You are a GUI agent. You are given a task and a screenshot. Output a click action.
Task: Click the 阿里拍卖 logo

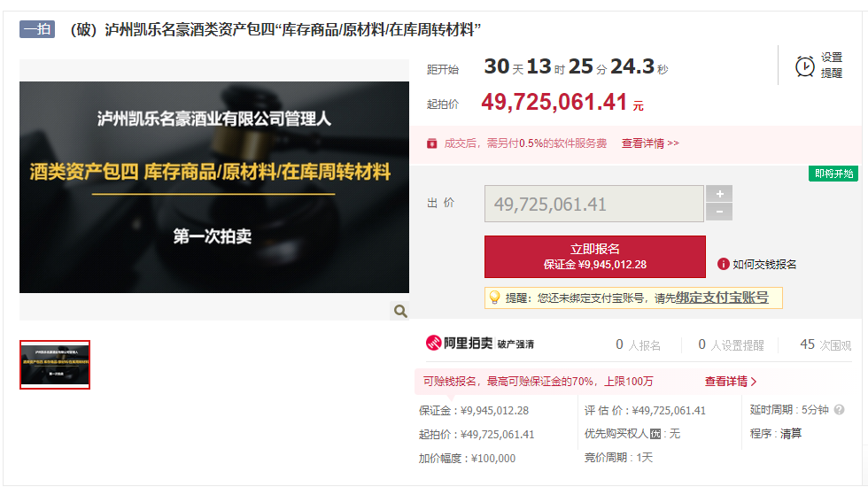click(459, 344)
